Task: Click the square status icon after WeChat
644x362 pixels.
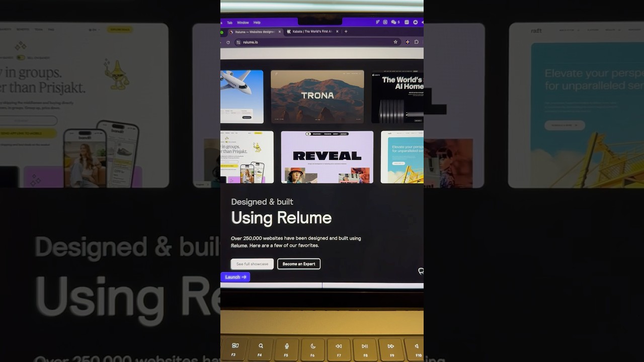Action: click(407, 22)
